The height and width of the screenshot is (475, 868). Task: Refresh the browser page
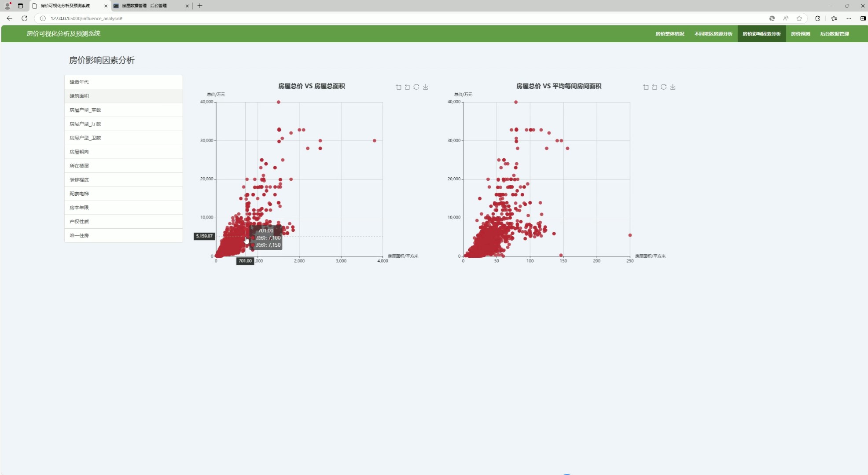coord(25,18)
